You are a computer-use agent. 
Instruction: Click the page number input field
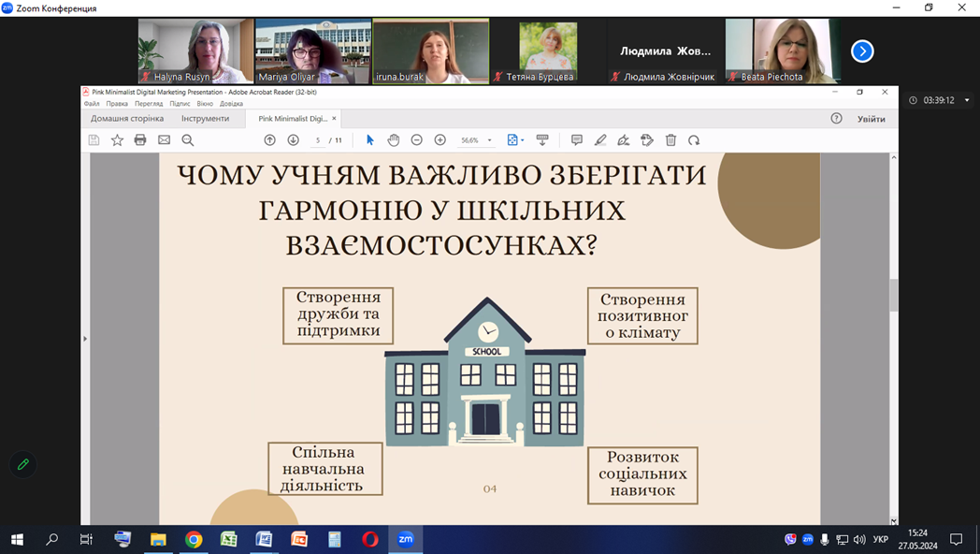318,140
